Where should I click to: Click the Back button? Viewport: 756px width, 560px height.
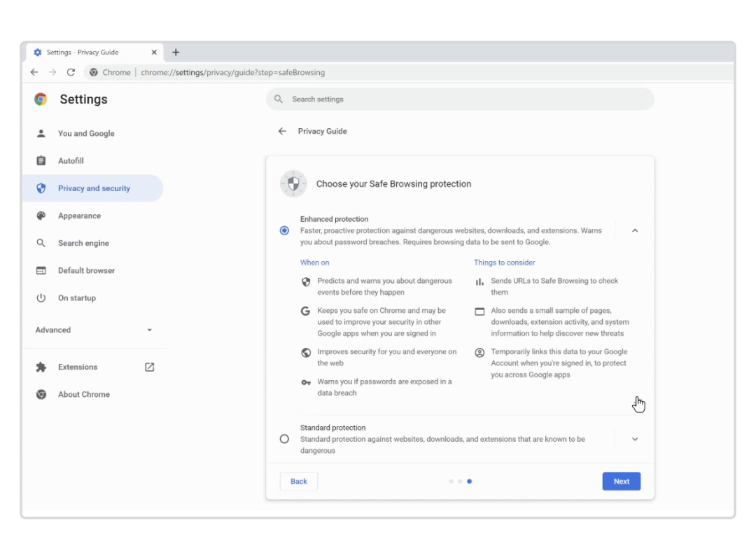coord(298,481)
